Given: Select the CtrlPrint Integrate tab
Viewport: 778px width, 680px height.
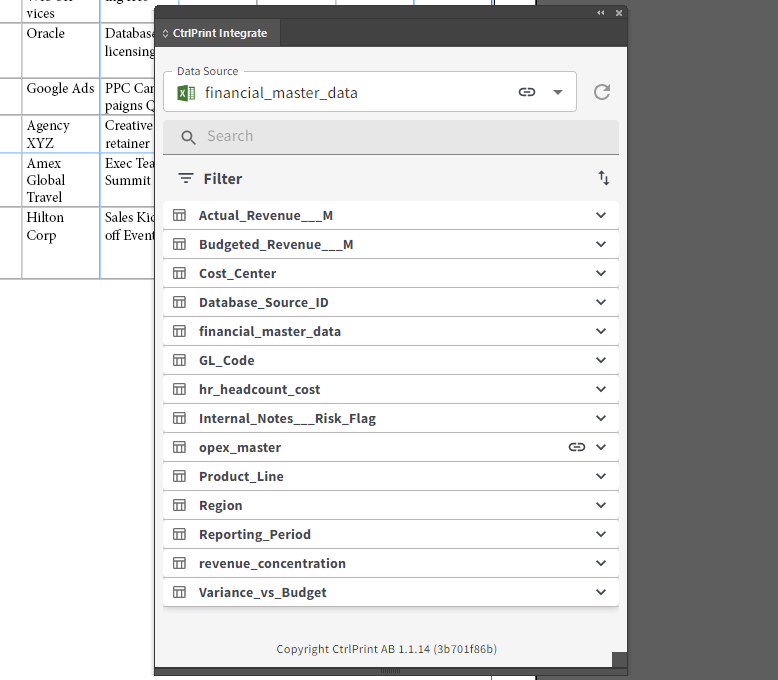Looking at the screenshot, I should [219, 33].
